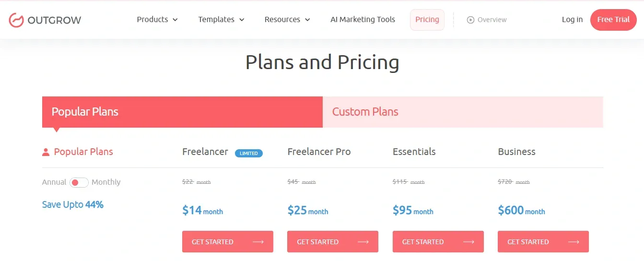Expand the Products dropdown menu
The image size is (644, 262).
157,20
